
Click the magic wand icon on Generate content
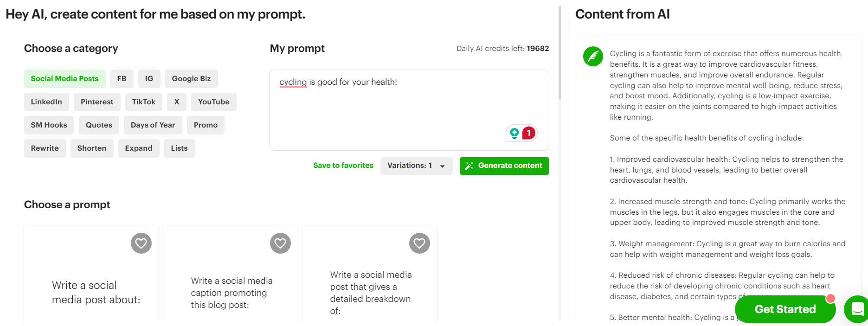470,166
